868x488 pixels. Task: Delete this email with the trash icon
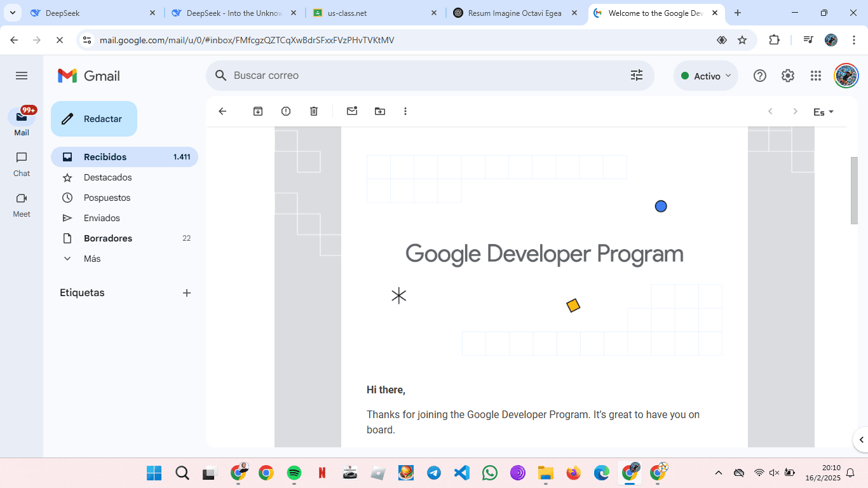(x=314, y=111)
